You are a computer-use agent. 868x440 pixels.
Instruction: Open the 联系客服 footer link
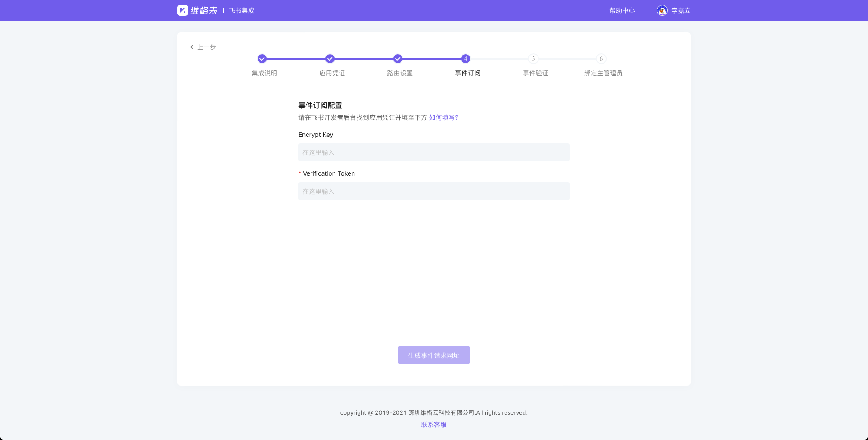[x=434, y=425]
